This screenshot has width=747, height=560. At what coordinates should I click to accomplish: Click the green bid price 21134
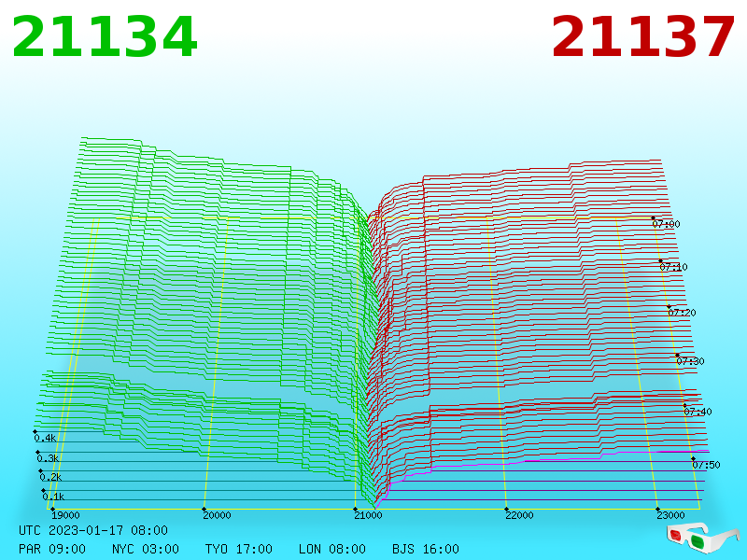(x=105, y=36)
